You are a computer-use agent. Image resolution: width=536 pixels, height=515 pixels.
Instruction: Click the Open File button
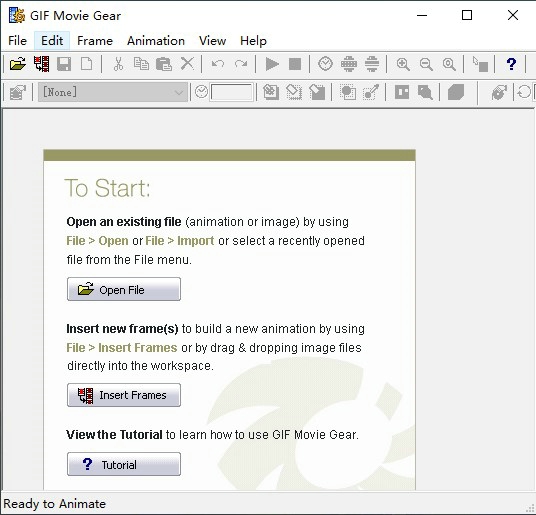tap(124, 289)
